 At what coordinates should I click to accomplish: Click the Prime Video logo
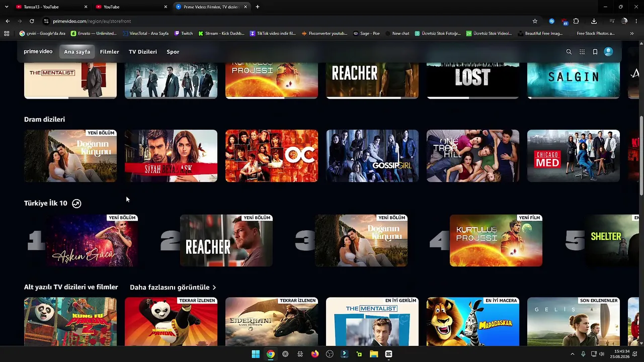tap(38, 52)
